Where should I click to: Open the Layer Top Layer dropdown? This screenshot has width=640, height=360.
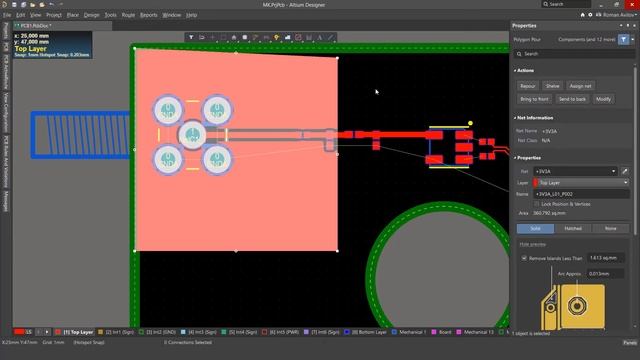pyautogui.click(x=625, y=182)
